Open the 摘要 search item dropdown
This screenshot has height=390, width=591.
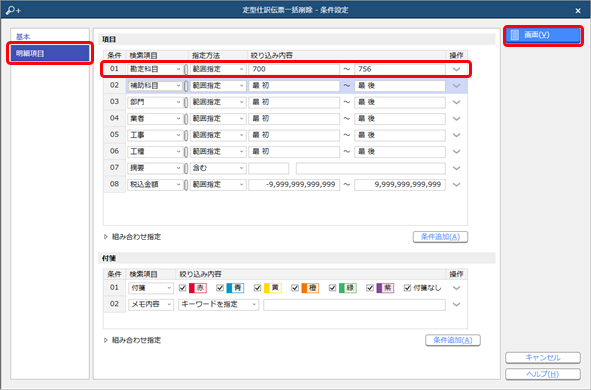pos(155,168)
